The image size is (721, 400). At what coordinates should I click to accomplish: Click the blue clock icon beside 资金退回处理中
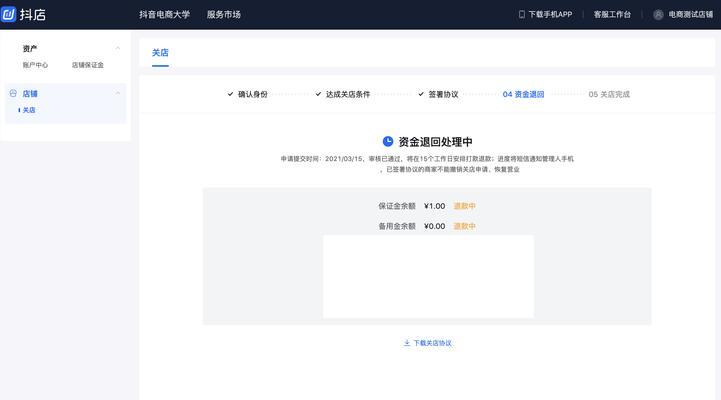pyautogui.click(x=388, y=142)
